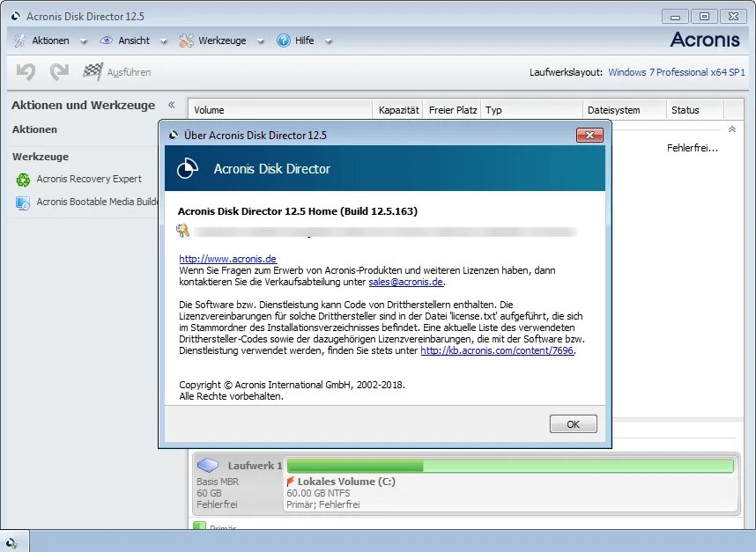Click the app icon in main window title bar
This screenshot has width=756, height=552.
[16, 17]
